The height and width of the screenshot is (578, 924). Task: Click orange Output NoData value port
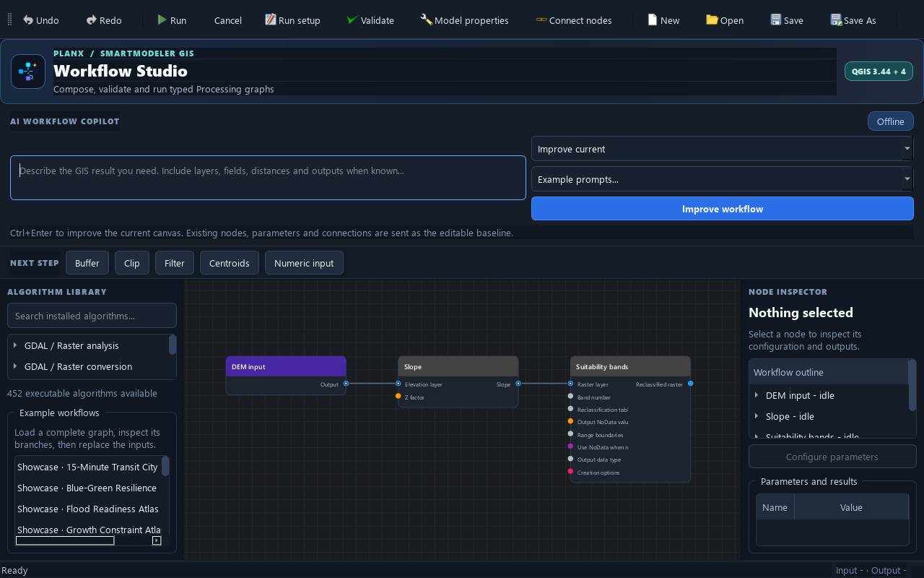[x=570, y=421]
